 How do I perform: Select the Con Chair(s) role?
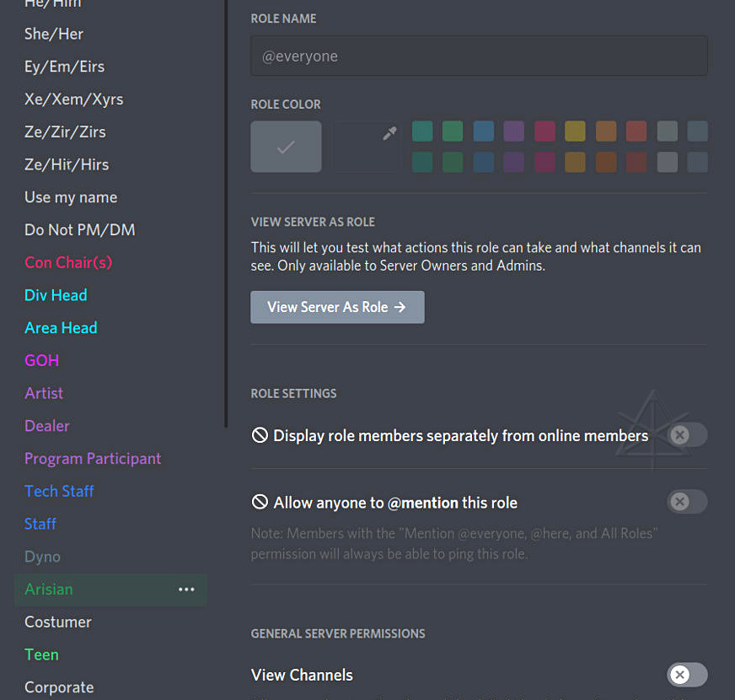pyautogui.click(x=68, y=262)
